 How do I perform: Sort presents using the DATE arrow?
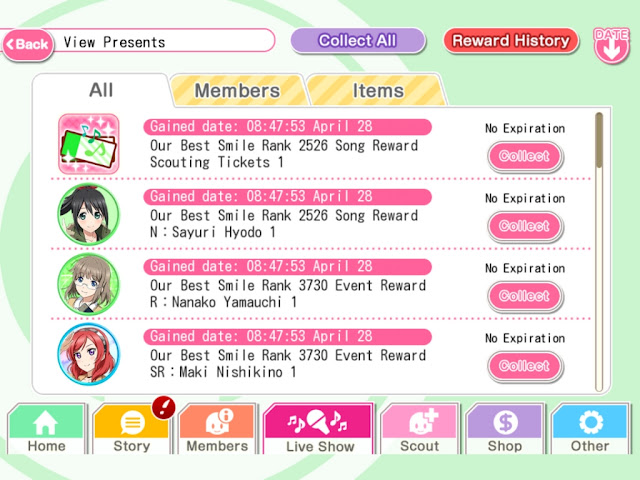[611, 45]
